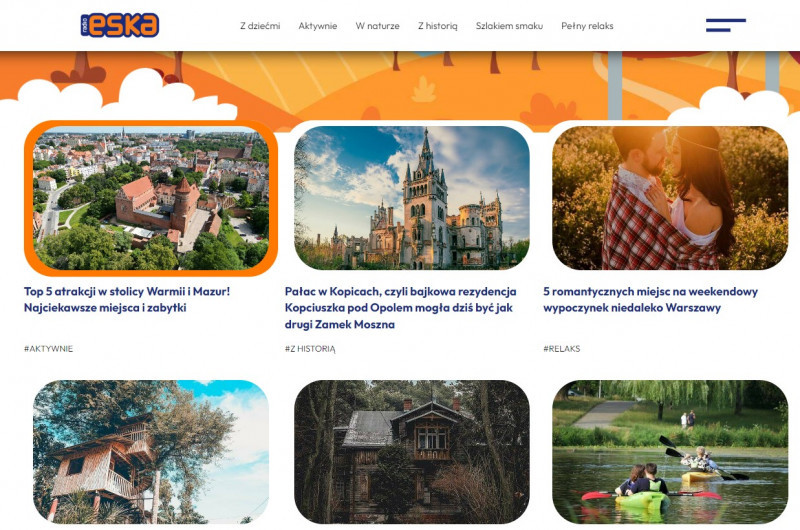Open 5 romantycznych miejsc article headline

650,299
